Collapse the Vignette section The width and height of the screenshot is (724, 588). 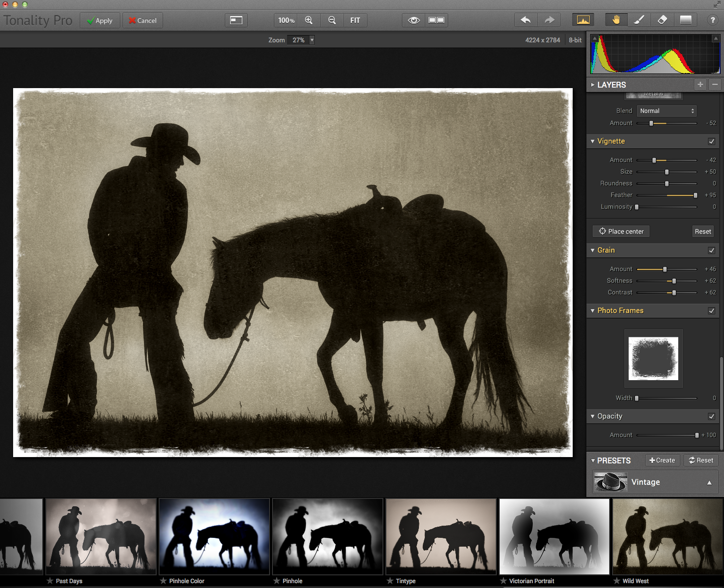point(593,141)
